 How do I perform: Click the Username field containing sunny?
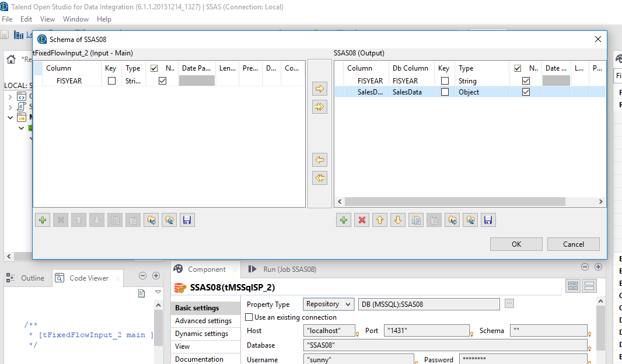[x=359, y=360]
